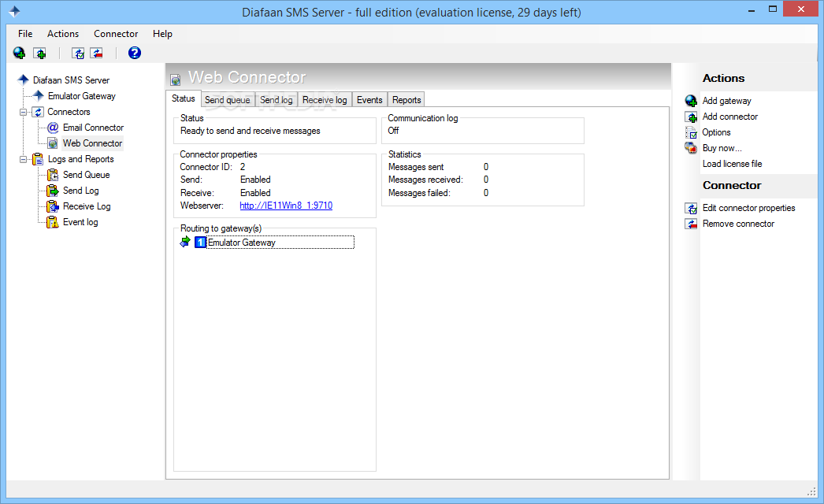Switch to the Events tab
The image size is (824, 504).
[x=369, y=100]
